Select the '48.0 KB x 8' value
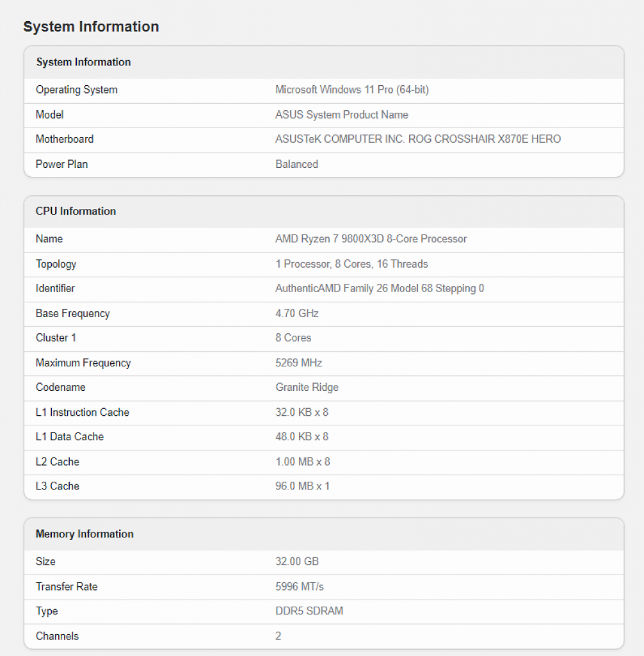Image resolution: width=644 pixels, height=656 pixels. click(302, 436)
